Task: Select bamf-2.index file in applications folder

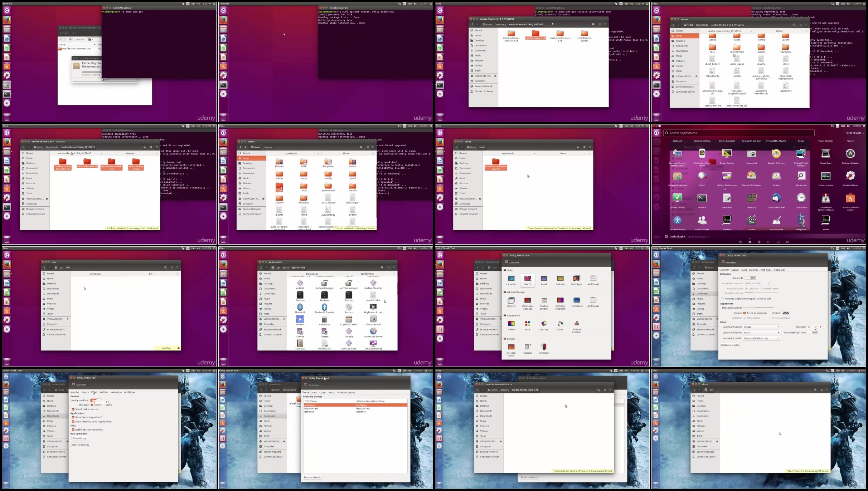Action: 373,296
